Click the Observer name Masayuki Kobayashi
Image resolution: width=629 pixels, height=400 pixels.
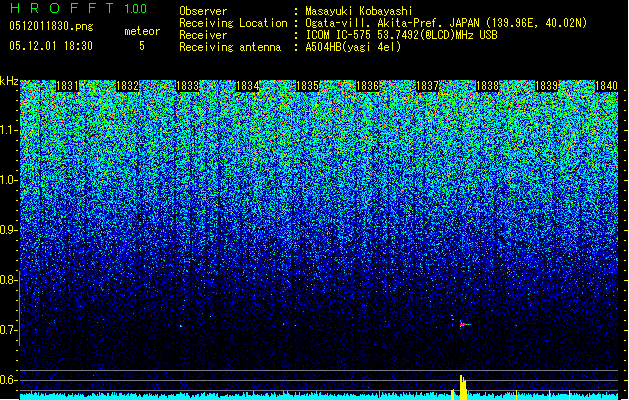pos(359,11)
